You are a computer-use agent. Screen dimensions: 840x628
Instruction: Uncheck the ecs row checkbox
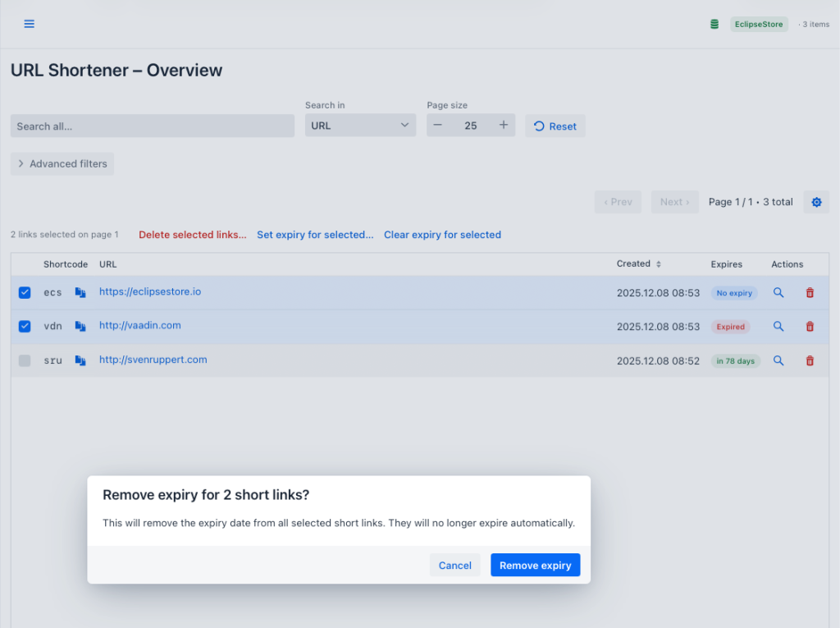pyautogui.click(x=24, y=291)
